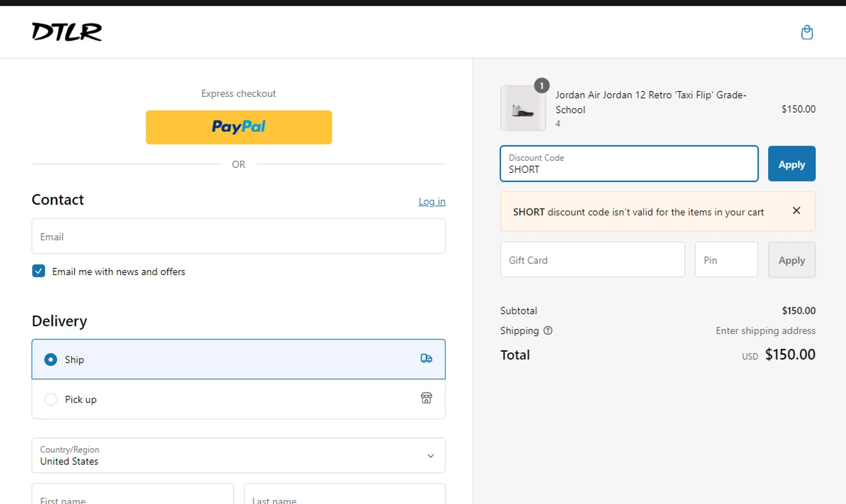Image resolution: width=846 pixels, height=504 pixels.
Task: Dismiss the invalid discount code message
Action: coord(796,211)
